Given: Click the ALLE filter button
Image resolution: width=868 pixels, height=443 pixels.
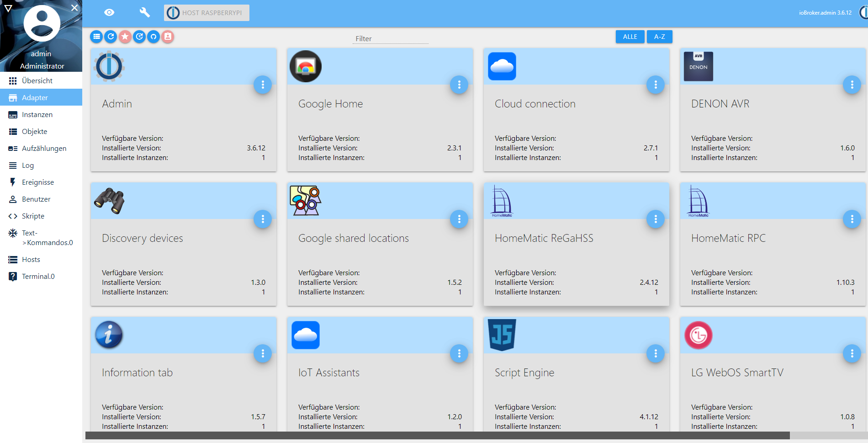Looking at the screenshot, I should pyautogui.click(x=630, y=37).
